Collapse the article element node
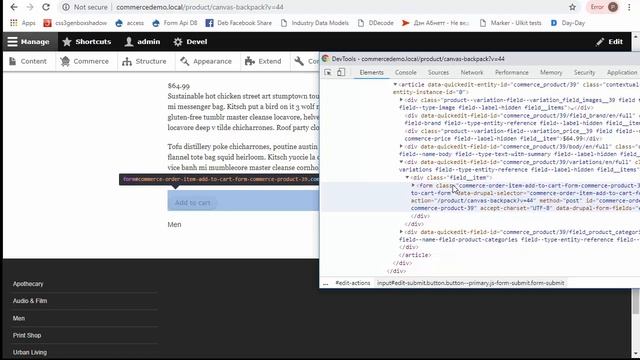The width and height of the screenshot is (640, 360). coord(395,84)
